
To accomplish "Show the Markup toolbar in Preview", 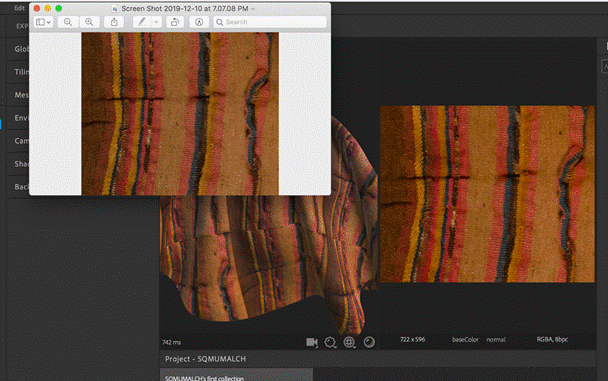I will [199, 22].
